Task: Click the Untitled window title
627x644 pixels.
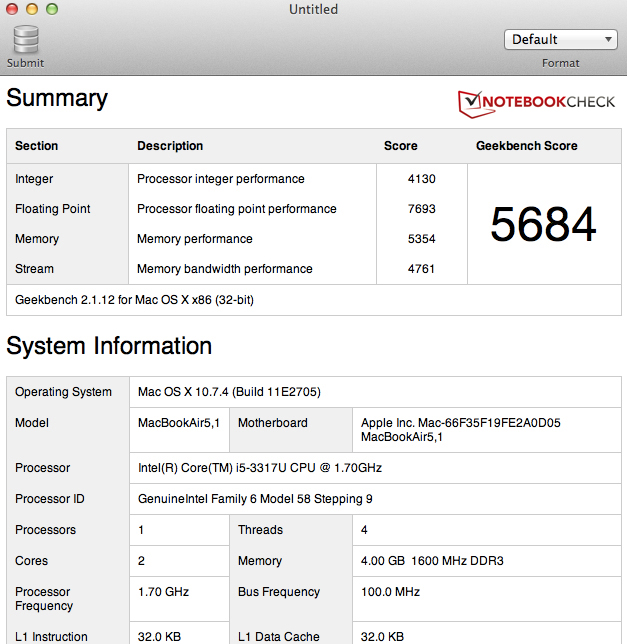Action: (313, 9)
